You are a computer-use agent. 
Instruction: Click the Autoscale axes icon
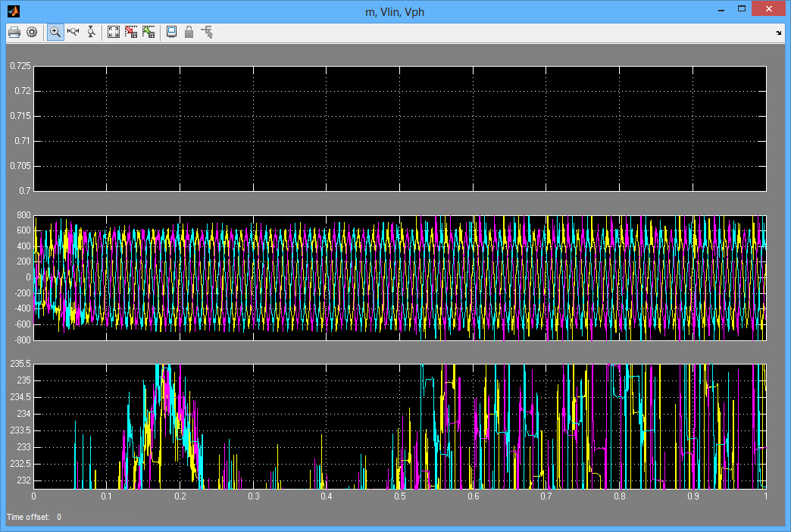[114, 32]
